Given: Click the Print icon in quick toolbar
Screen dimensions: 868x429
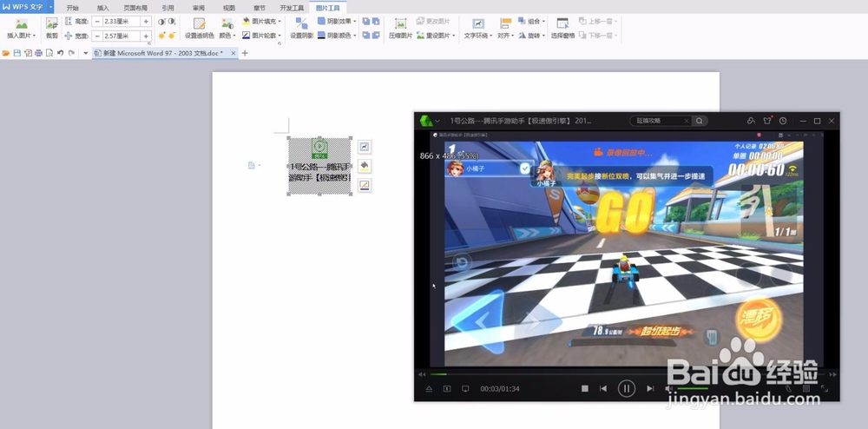Looking at the screenshot, I should point(39,53).
